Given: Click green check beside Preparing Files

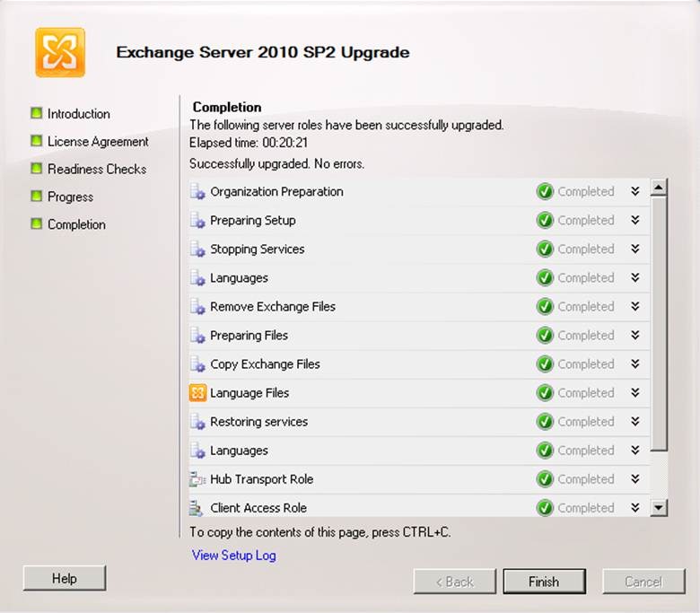Looking at the screenshot, I should pyautogui.click(x=545, y=336).
